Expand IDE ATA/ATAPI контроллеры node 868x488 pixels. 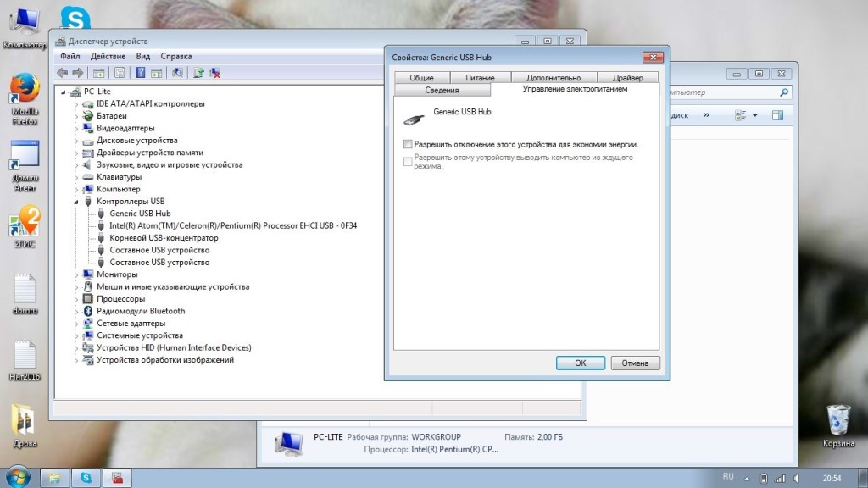point(76,104)
